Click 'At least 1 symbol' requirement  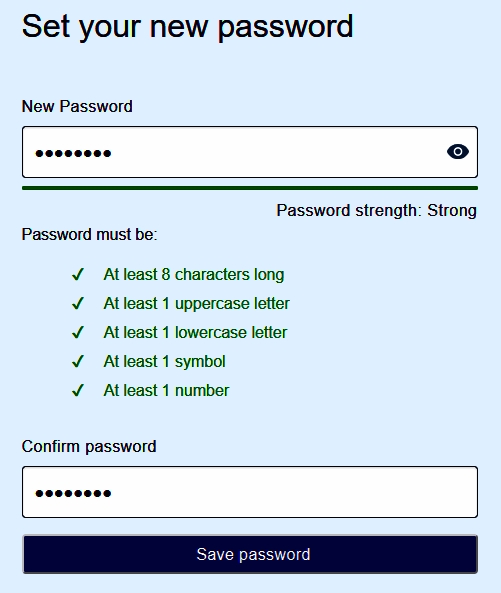point(164,362)
